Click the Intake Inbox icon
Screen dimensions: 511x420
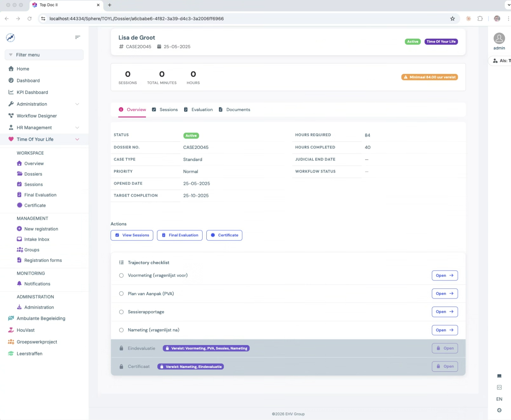tap(19, 239)
